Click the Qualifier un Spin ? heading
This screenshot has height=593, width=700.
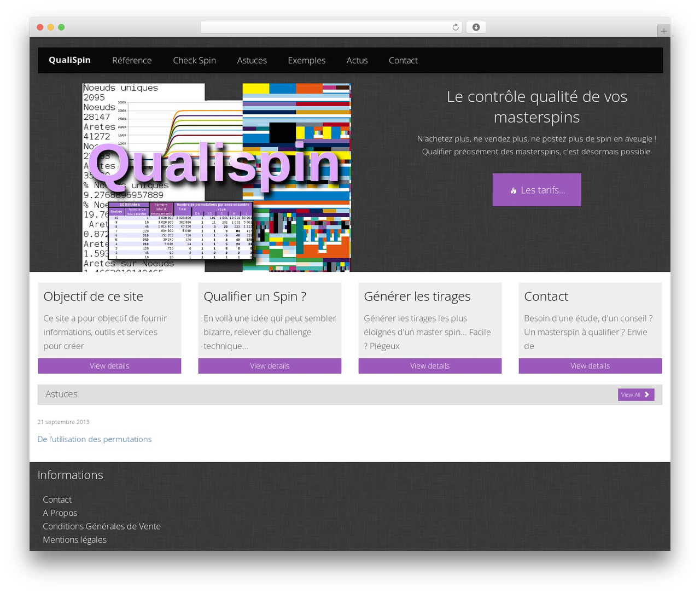[x=255, y=296]
